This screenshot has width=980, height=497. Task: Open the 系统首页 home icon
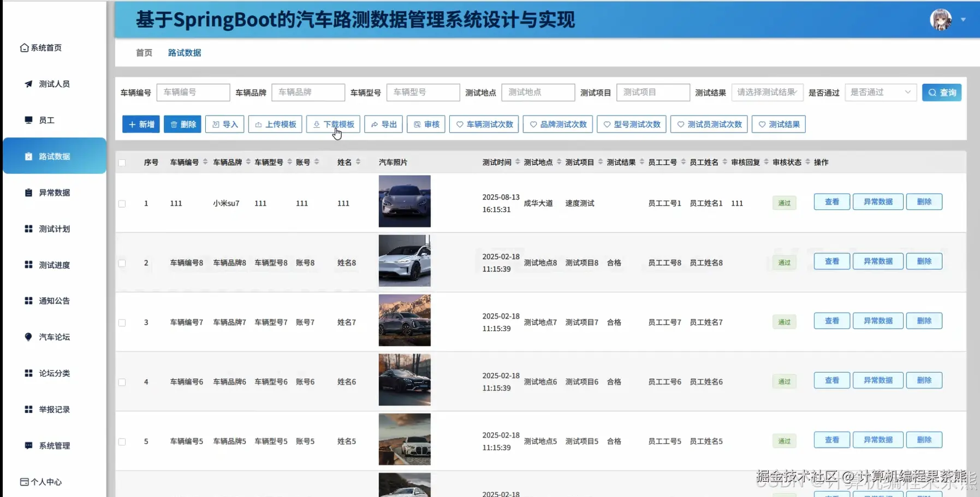click(24, 48)
